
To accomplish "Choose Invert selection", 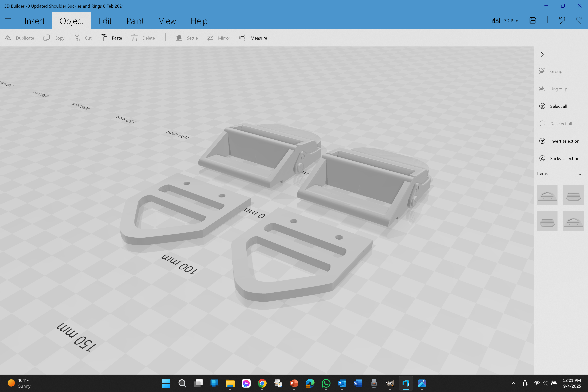I will pyautogui.click(x=559, y=141).
